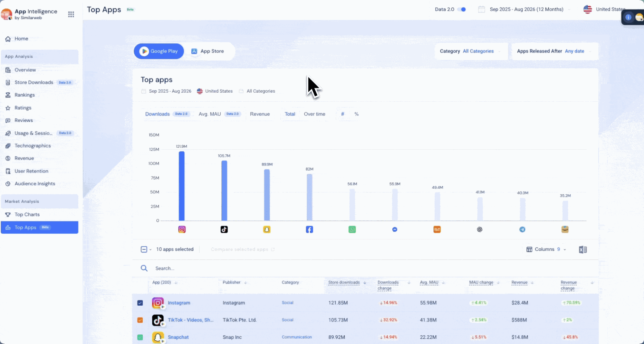644x344 pixels.
Task: Open the apps grid menu icon
Action: [71, 14]
